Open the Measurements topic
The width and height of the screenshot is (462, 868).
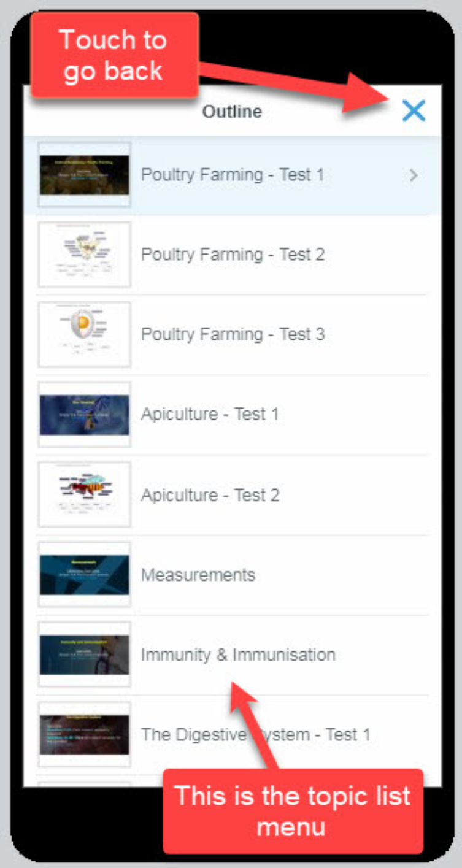click(x=198, y=575)
